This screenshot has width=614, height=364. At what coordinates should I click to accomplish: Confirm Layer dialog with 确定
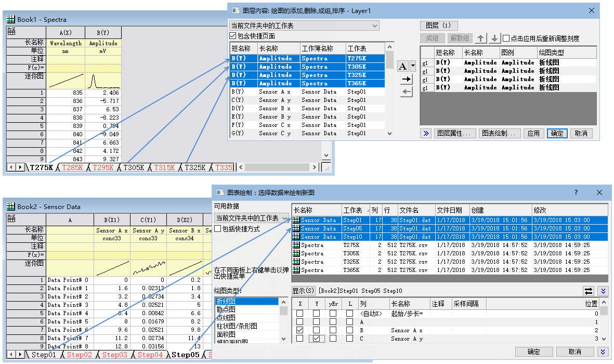[x=557, y=134]
